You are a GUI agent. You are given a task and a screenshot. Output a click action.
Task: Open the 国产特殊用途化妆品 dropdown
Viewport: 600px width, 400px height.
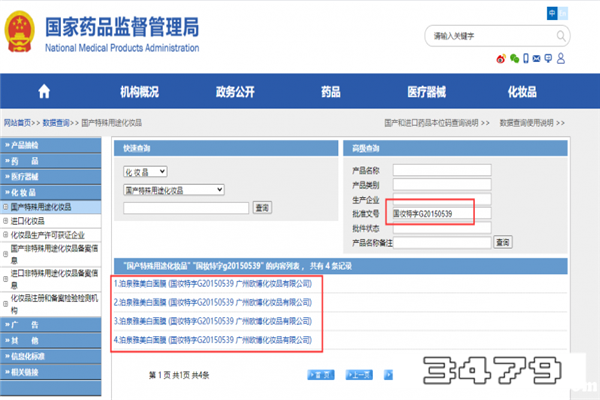tap(174, 189)
